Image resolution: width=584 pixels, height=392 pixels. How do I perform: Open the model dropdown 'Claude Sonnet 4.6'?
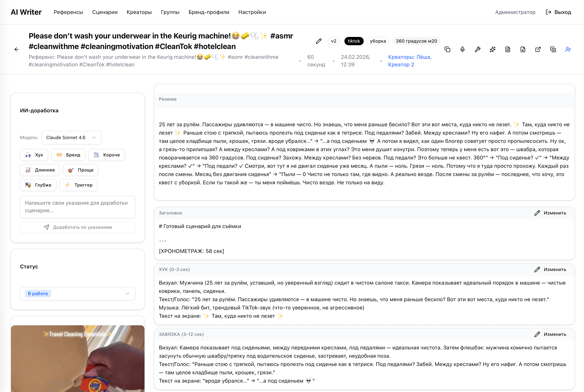click(71, 138)
